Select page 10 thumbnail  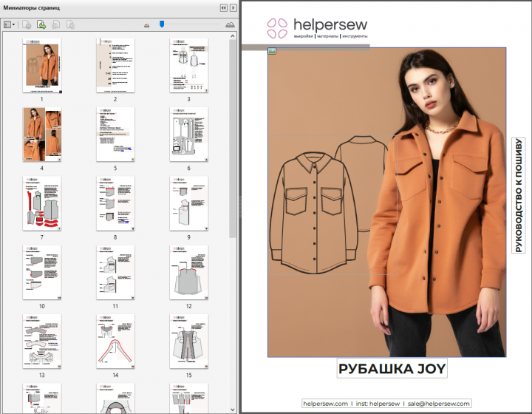click(x=42, y=273)
